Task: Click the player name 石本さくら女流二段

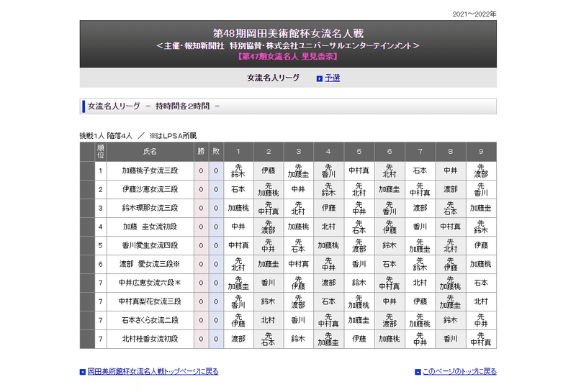Action: [x=150, y=320]
